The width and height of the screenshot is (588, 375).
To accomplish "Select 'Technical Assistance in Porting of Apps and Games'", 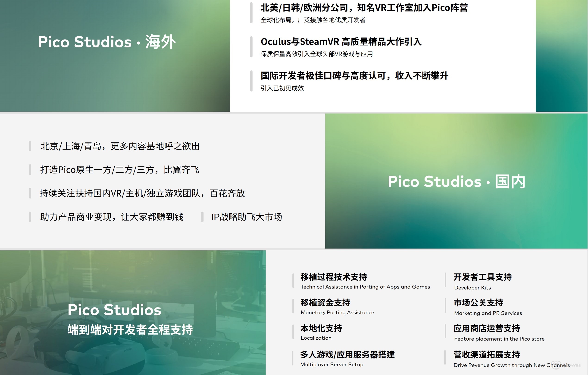I will 365,287.
